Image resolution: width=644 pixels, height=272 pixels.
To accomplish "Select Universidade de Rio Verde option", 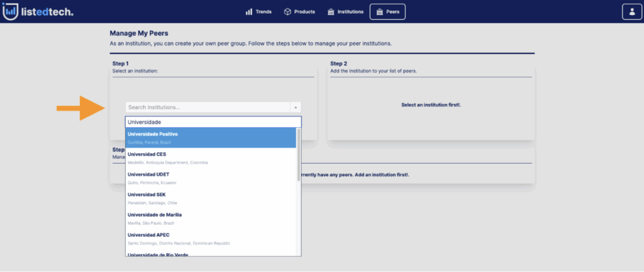I will pos(211,253).
